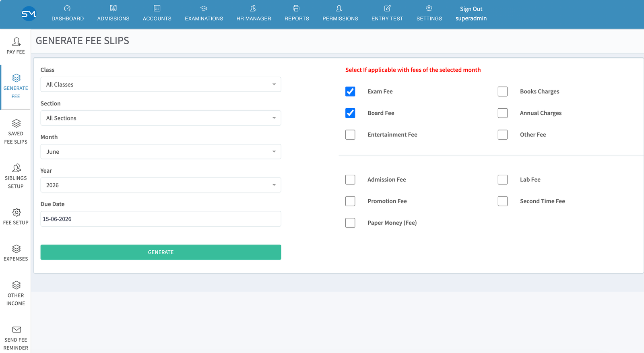The width and height of the screenshot is (644, 353).
Task: Enable the Admission Fee checkbox
Action: point(350,180)
